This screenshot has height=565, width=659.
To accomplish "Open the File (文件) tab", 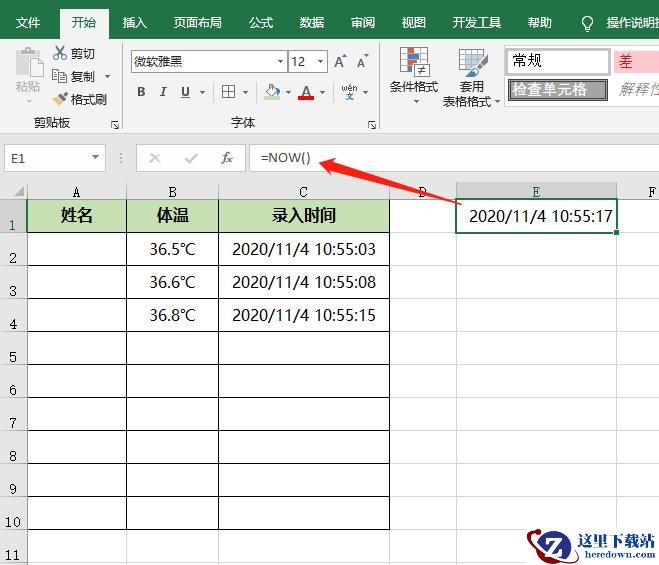I will [28, 23].
